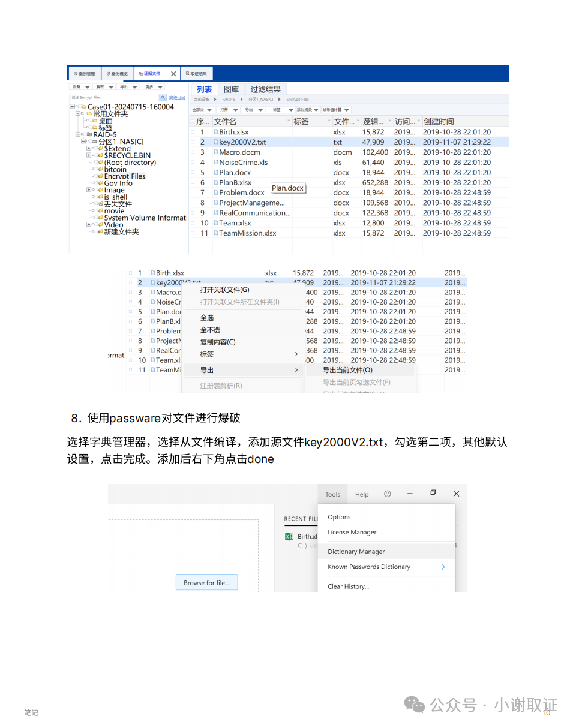Click file icon beside key2000V2.txt in top list
The height and width of the screenshot is (728, 576).
point(216,142)
